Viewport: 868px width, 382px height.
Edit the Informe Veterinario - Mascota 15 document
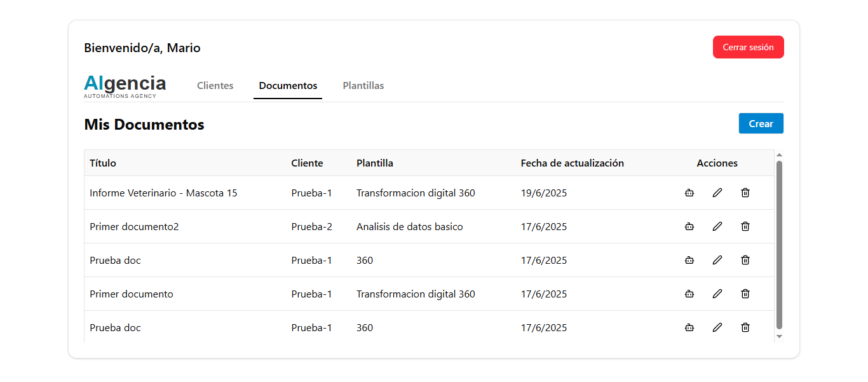click(717, 193)
